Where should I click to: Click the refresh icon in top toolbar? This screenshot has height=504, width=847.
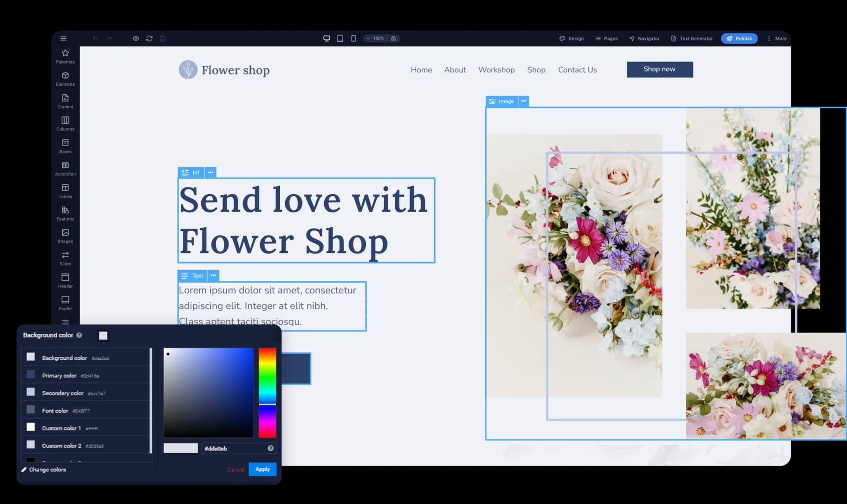point(149,38)
